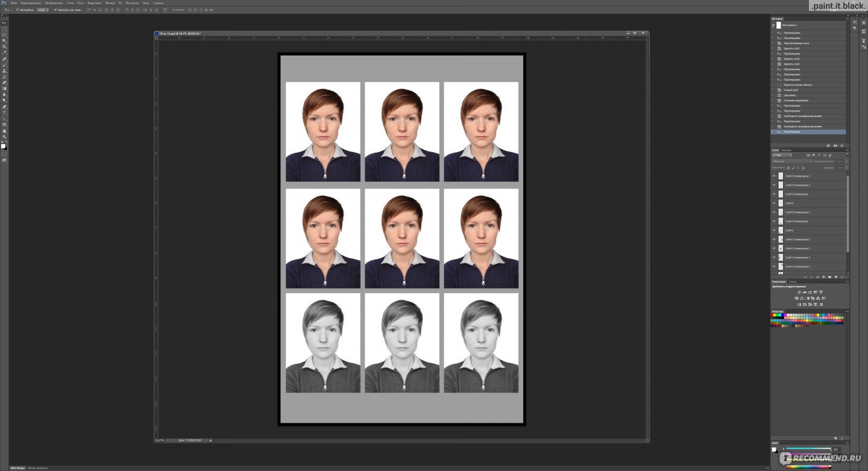Click the Brightness/Contrast adjustment icon
Screen dimensions: 868x471
click(799, 292)
